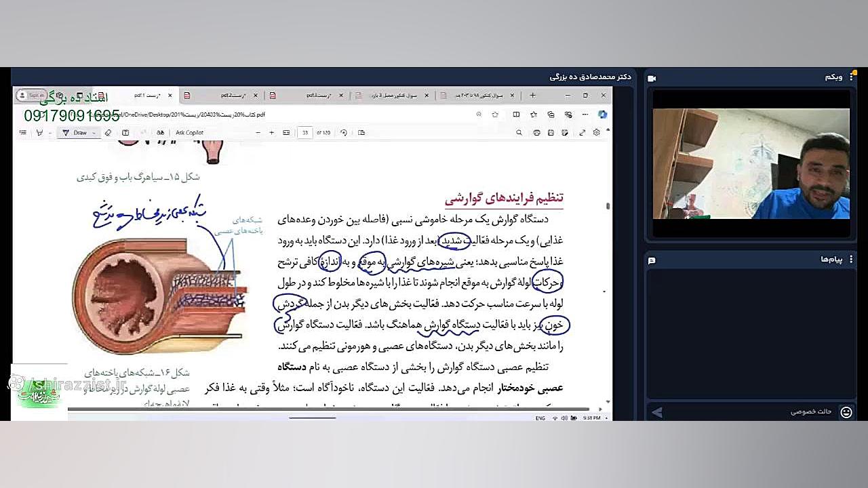The image size is (868, 488).
Task: Close the زیست2.pdf tab
Action: pyautogui.click(x=255, y=96)
